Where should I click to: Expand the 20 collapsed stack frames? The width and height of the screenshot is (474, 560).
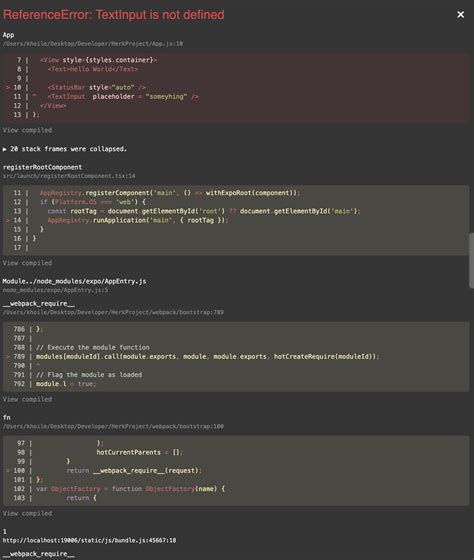coord(65,149)
